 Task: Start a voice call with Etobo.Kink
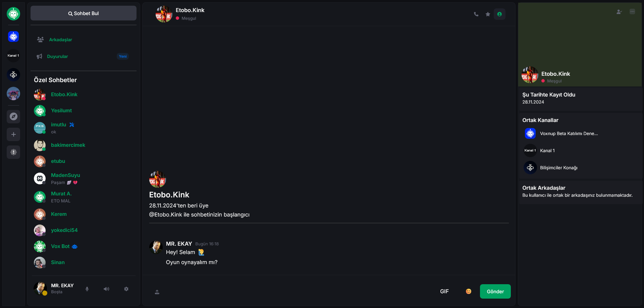(476, 14)
